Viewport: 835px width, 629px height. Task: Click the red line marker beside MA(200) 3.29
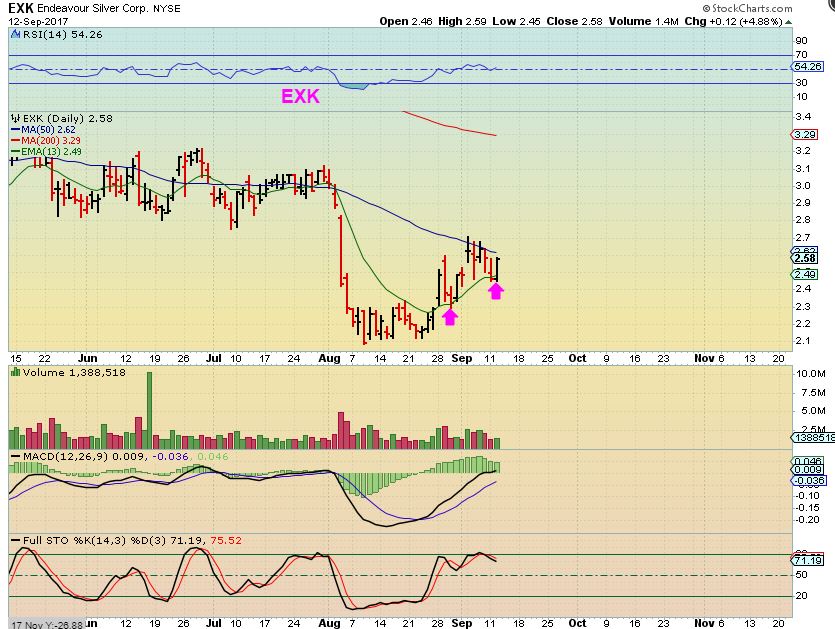[x=15, y=141]
